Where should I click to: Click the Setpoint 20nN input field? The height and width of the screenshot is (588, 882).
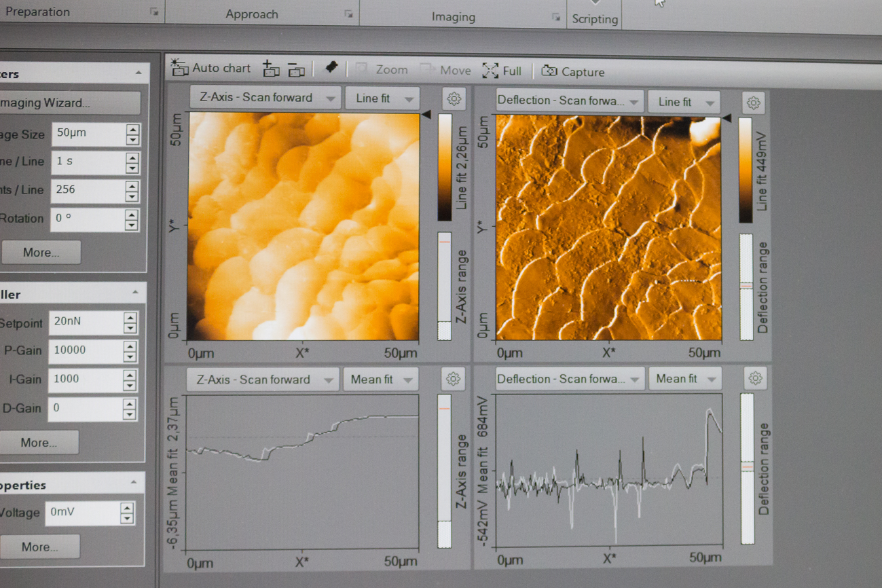[x=85, y=322]
